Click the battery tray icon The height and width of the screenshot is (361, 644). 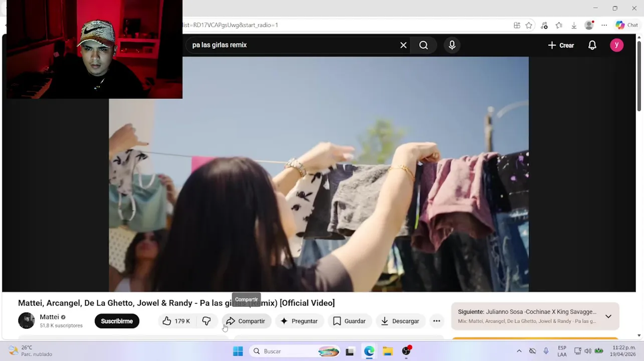[x=599, y=351]
